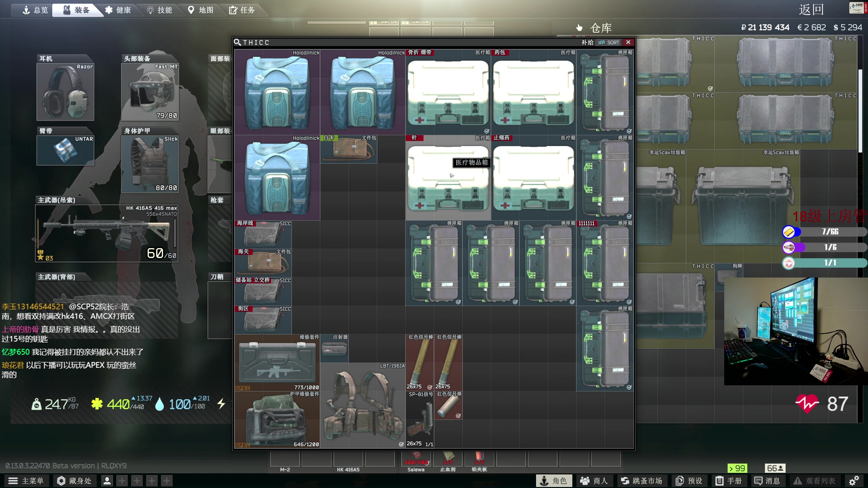The image size is (868, 488).
Task: Switch to the 技能 skills tab
Action: click(159, 10)
